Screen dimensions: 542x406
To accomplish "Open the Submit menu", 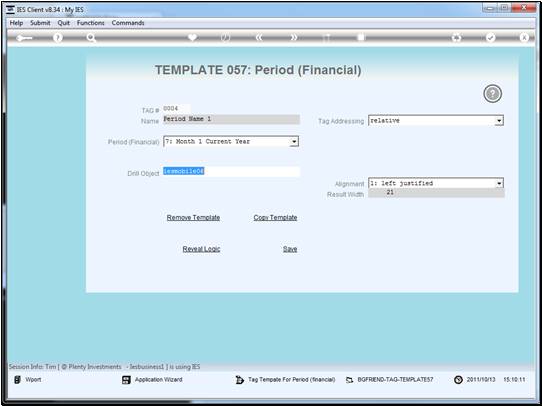I will (x=40, y=23).
